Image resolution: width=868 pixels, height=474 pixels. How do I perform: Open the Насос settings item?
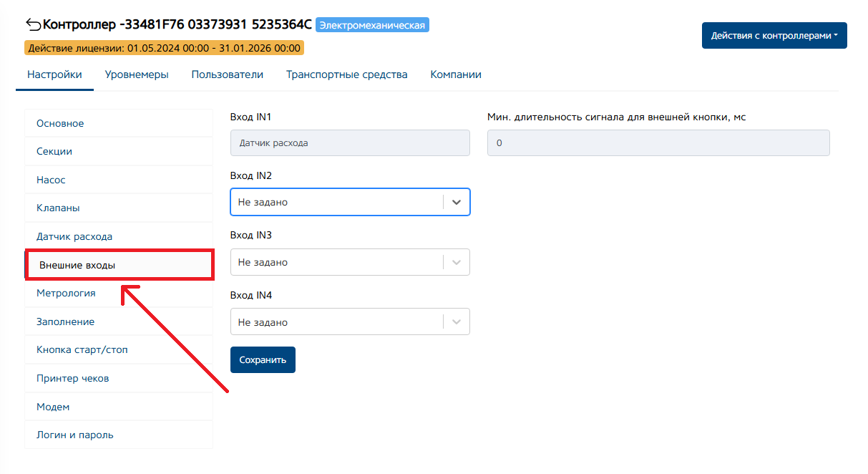point(51,180)
